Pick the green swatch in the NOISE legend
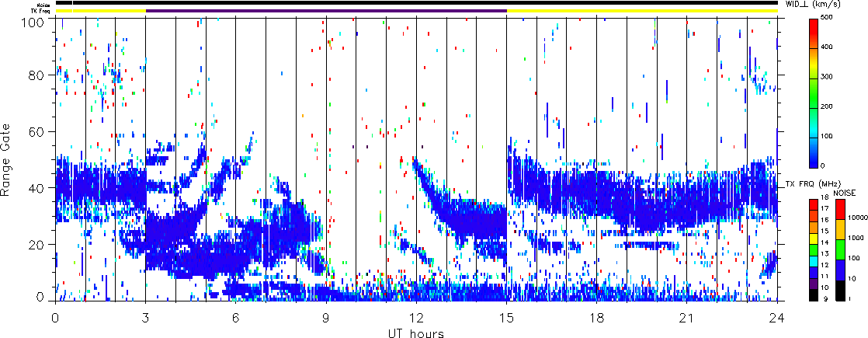The width and height of the screenshot is (868, 338). point(840,250)
